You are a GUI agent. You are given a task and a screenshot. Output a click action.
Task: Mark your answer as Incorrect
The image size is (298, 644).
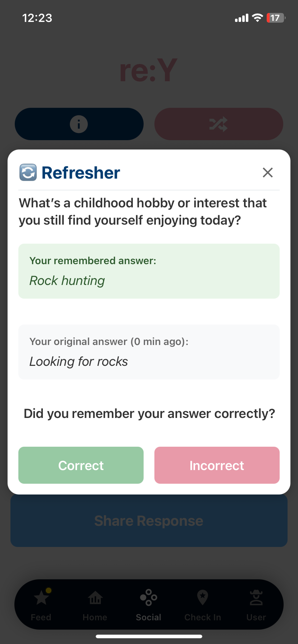pyautogui.click(x=217, y=465)
